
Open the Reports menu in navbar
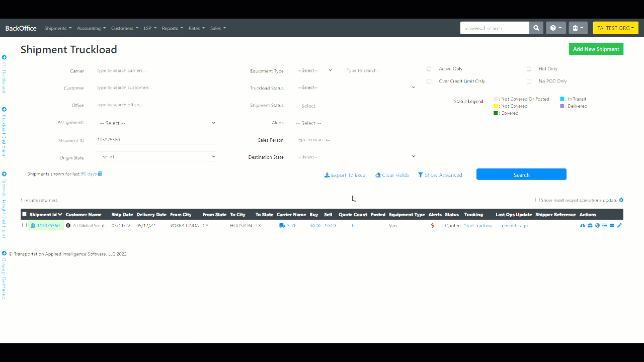172,29
